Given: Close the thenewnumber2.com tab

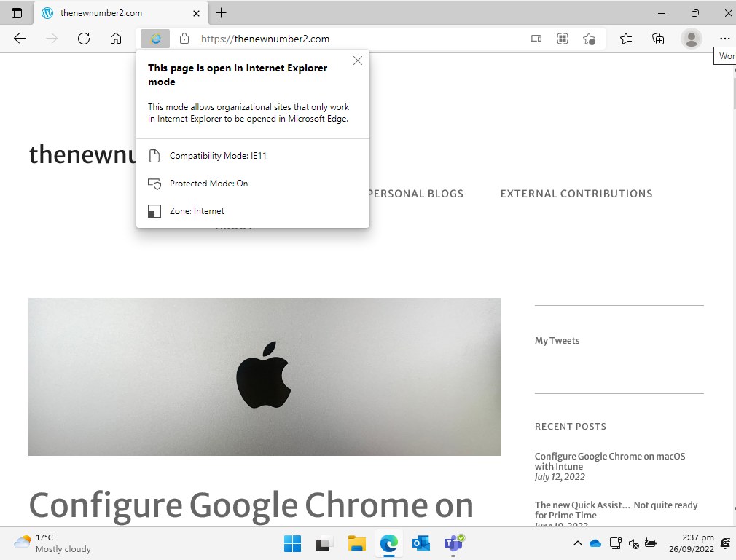Looking at the screenshot, I should 196,13.
